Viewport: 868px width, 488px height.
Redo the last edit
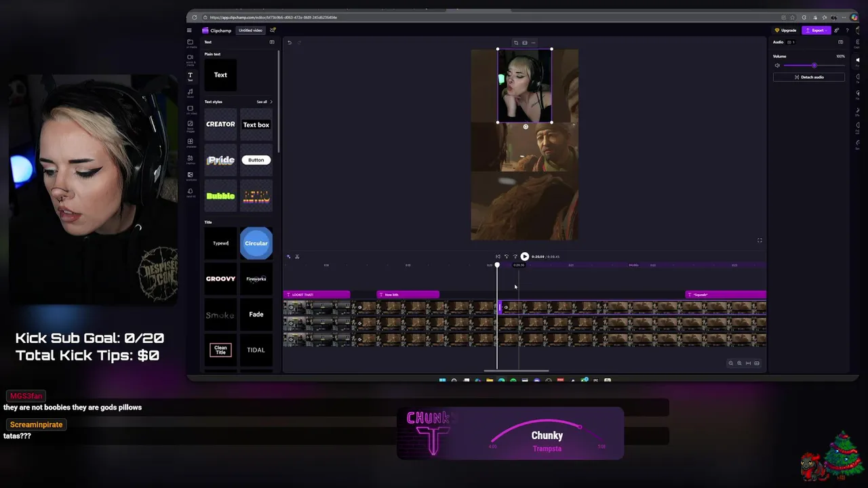tap(299, 43)
